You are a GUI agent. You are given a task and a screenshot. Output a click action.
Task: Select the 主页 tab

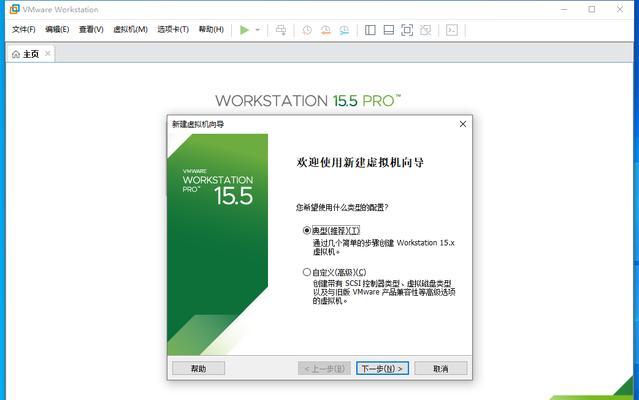point(31,54)
